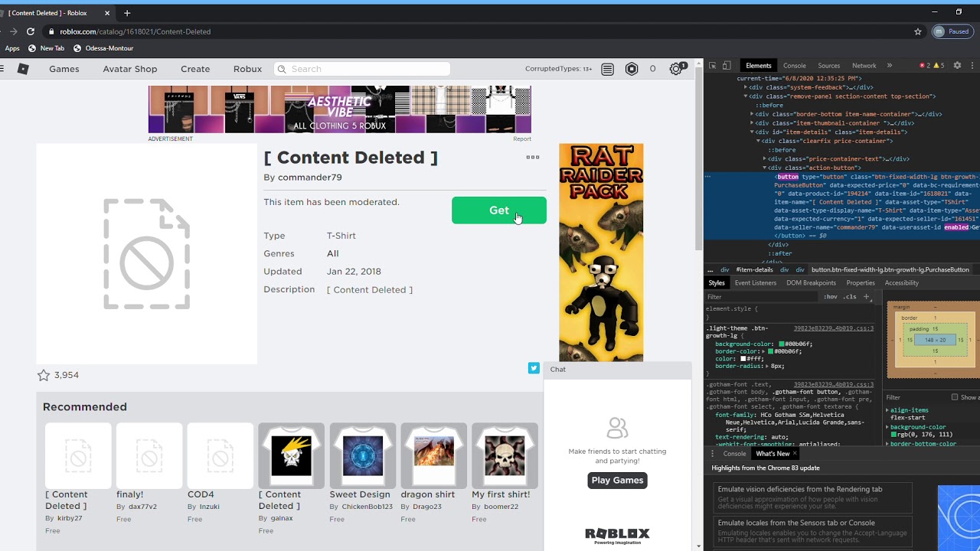Close the Content Deleted browser tab

[108, 13]
